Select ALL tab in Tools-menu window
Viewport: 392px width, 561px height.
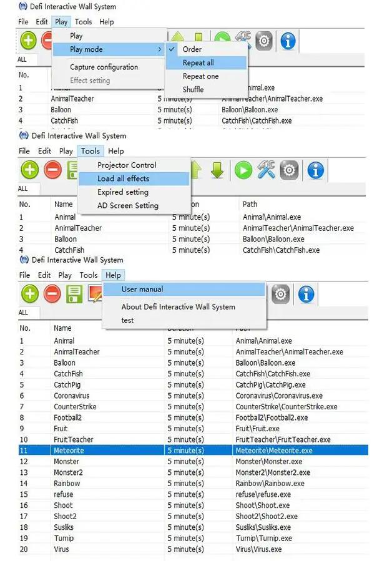point(22,188)
